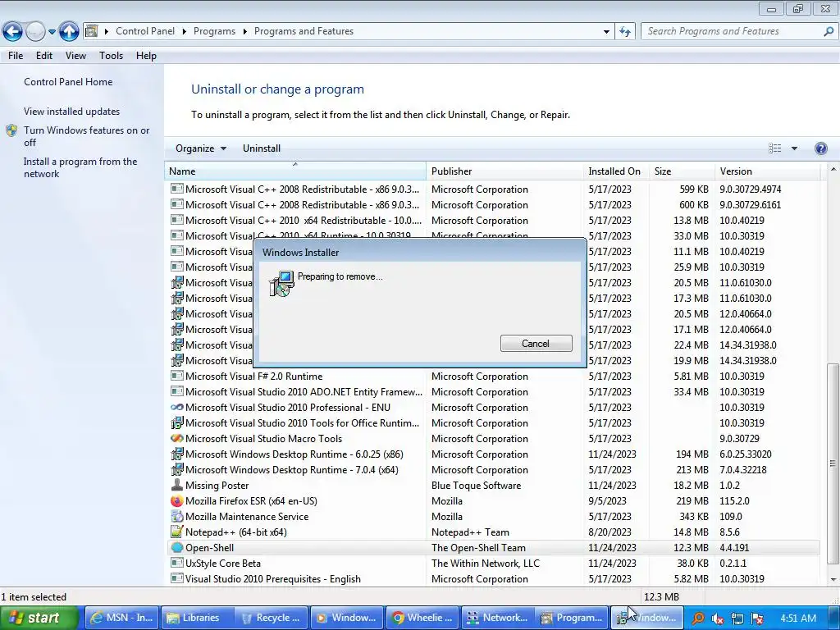
Task: Open the view options dropdown arrow
Action: 794,148
